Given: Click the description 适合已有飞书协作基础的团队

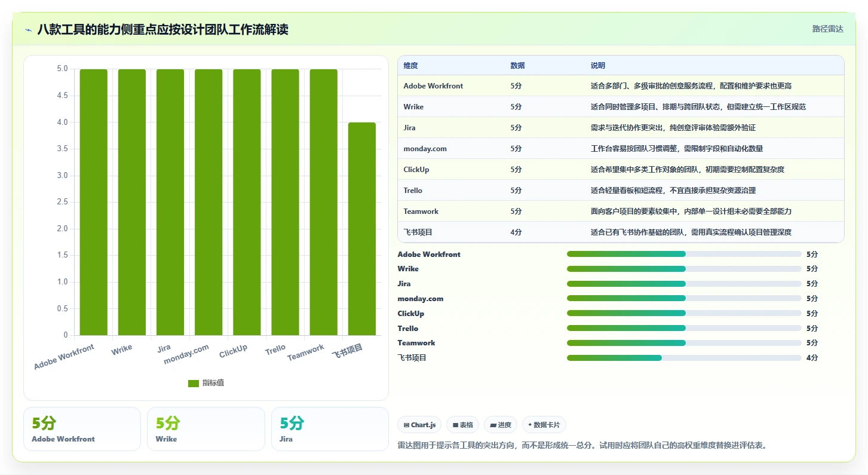Looking at the screenshot, I should tap(691, 232).
